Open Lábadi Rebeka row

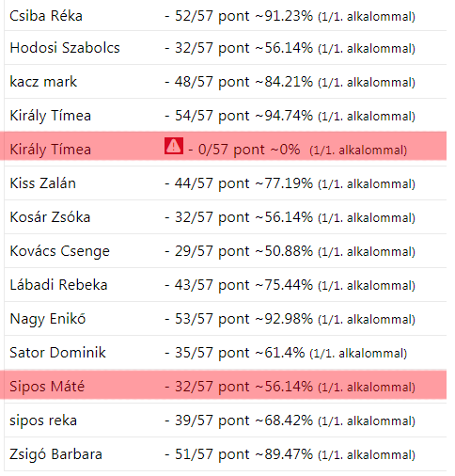pos(226,285)
